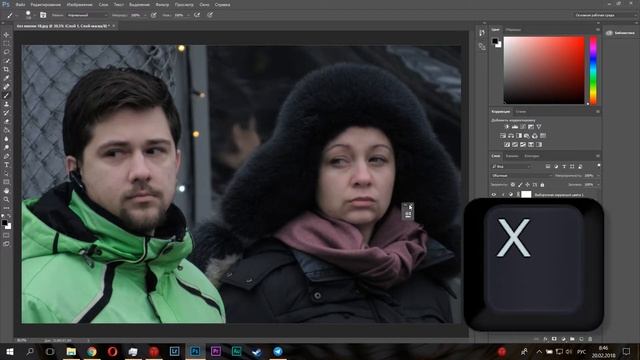Select the Pen tool
This screenshot has width=640, height=360.
click(x=6, y=156)
